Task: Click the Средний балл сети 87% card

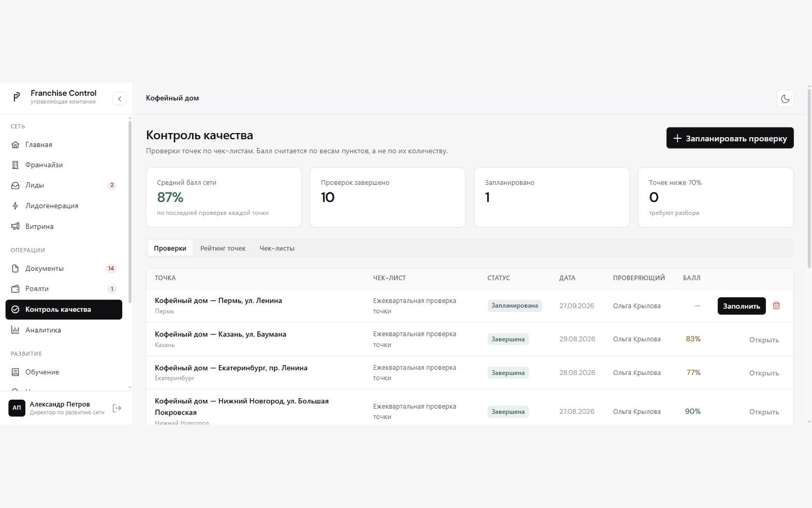Action: (224, 198)
